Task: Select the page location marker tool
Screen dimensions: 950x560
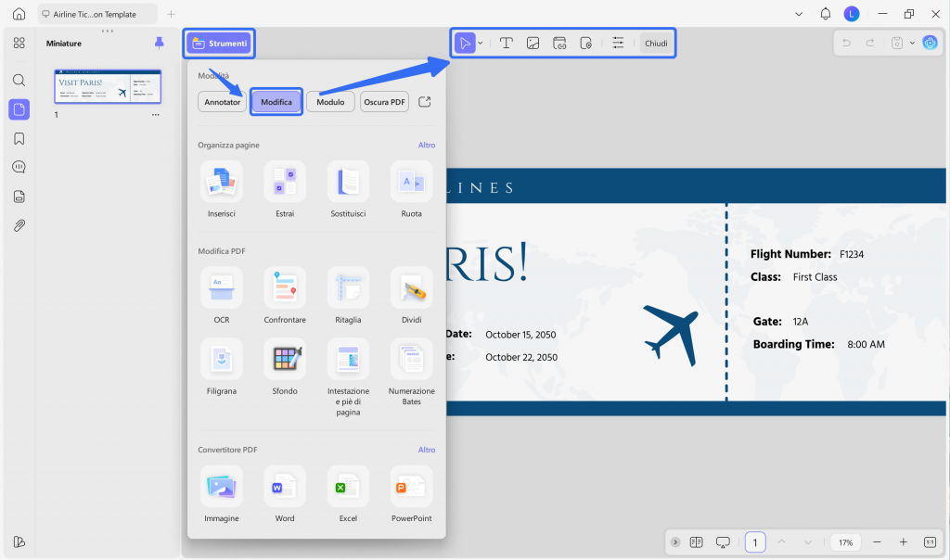Action: coord(586,43)
